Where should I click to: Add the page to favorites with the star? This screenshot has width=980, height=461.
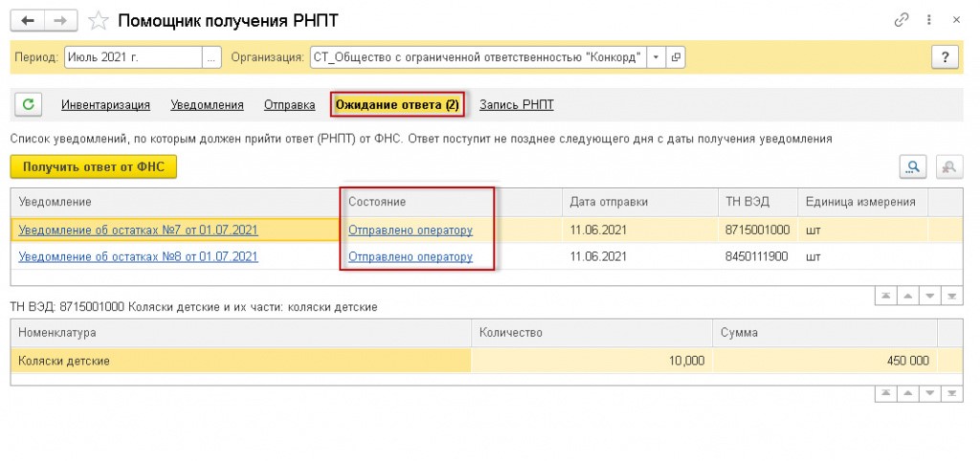99,21
